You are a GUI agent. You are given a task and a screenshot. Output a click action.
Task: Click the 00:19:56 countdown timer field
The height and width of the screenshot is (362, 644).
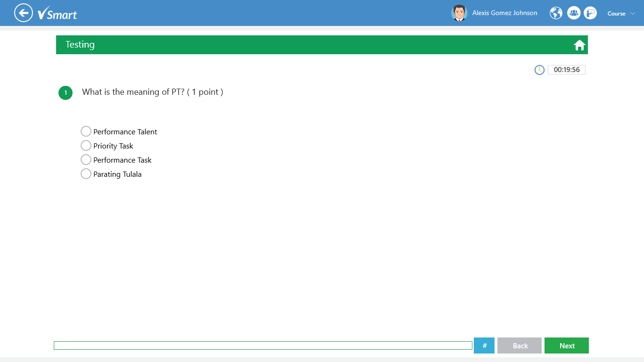[x=566, y=70]
